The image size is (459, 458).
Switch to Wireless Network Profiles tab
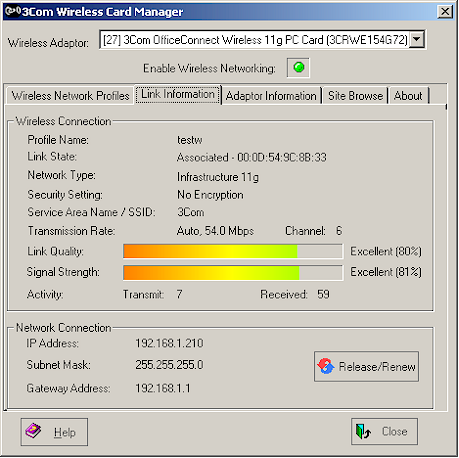[x=70, y=96]
